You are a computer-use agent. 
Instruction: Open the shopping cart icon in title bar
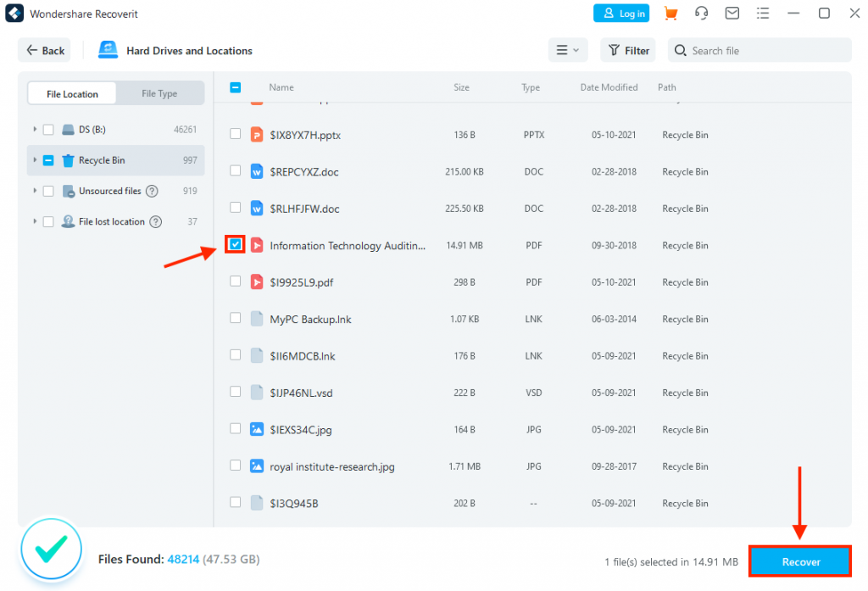click(x=670, y=13)
